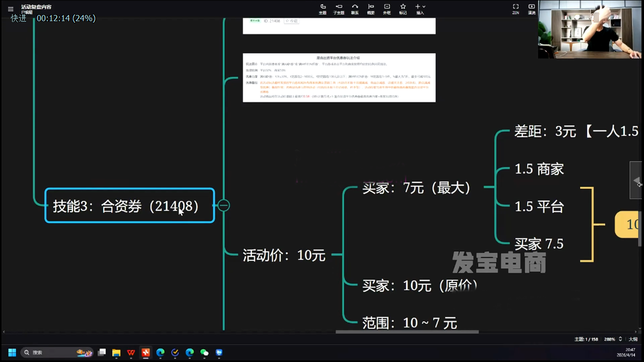Image resolution: width=644 pixels, height=362 pixels.
Task: Open the 插入 insert dropdown
Action: pyautogui.click(x=420, y=9)
